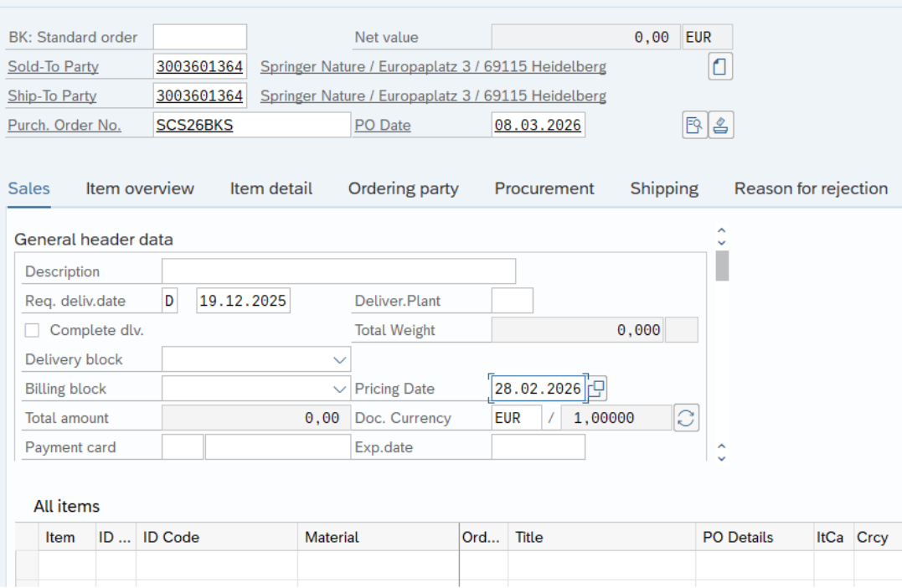902x588 pixels.
Task: Click the select-all corner cell of items table
Action: (27, 537)
